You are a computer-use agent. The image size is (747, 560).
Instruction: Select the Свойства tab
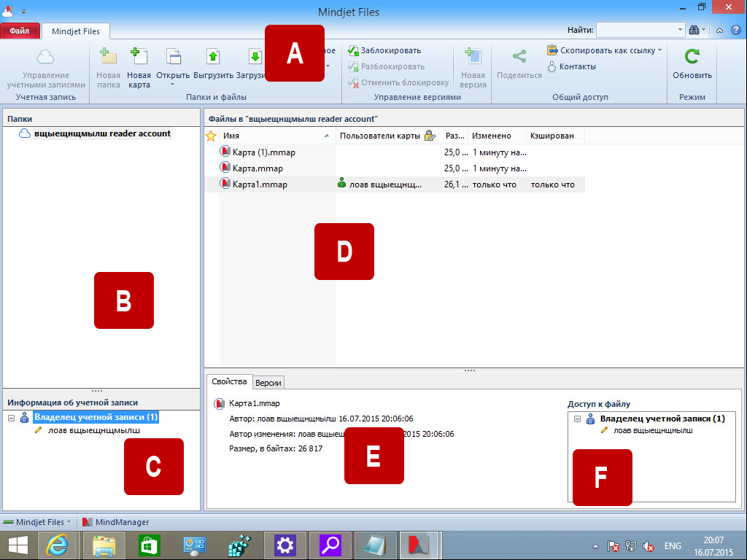coord(228,382)
